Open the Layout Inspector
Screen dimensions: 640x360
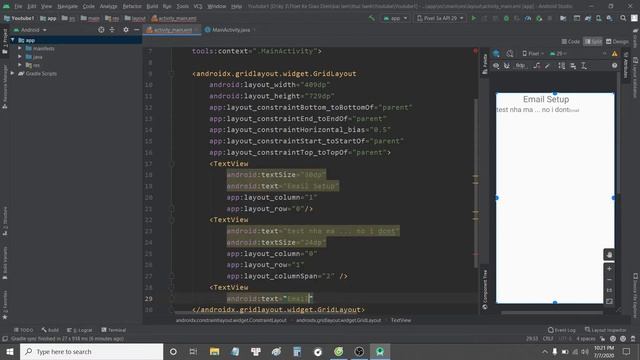tap(605, 330)
